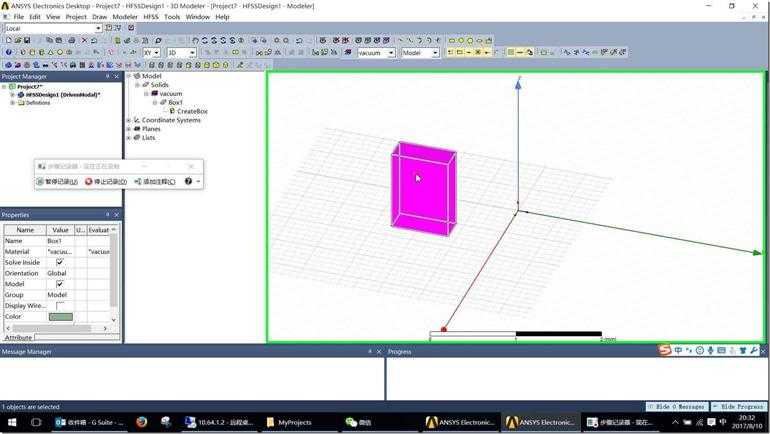The image size is (770, 434).
Task: Pause recording in steps recorder
Action: (57, 181)
